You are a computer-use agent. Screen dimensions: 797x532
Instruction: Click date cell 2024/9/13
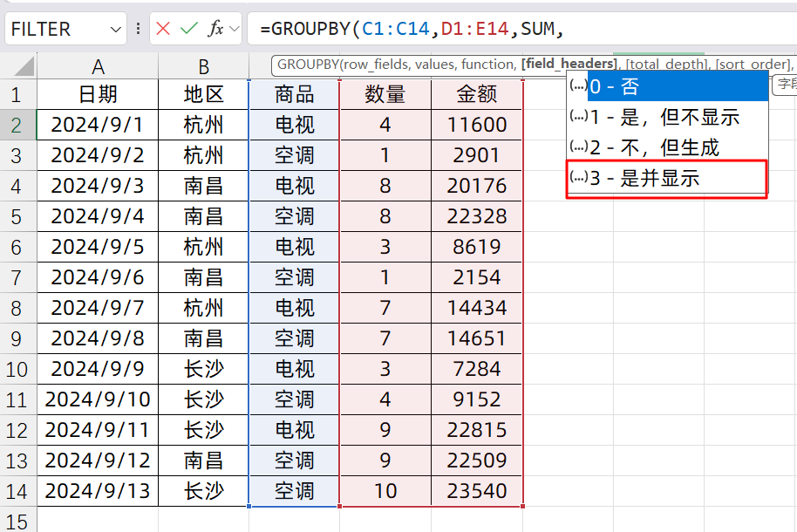point(98,491)
